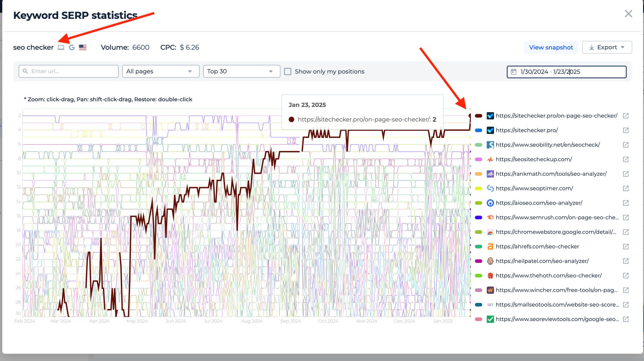
Task: Toggle semrush.com blue series pill
Action: 479,217
